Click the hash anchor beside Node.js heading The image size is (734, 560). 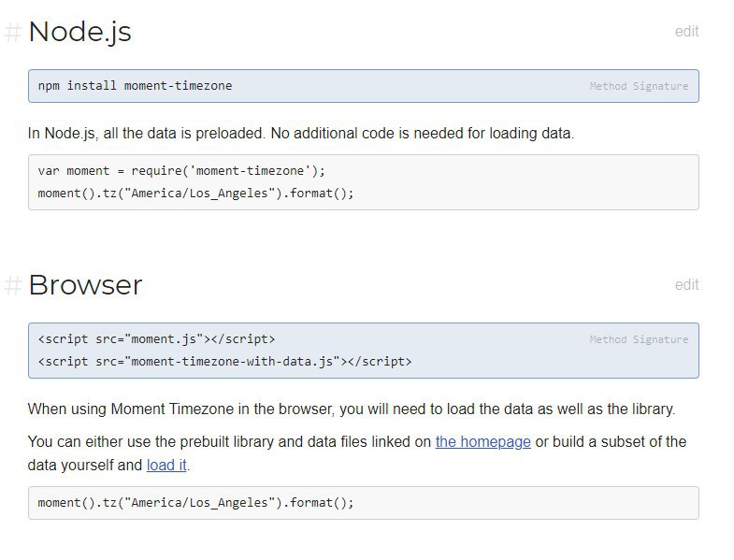(x=13, y=33)
